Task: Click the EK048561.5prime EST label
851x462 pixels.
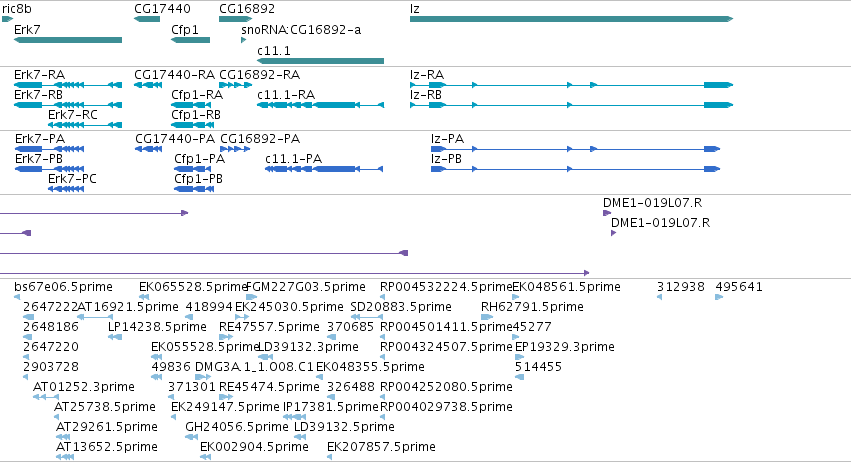Action: [x=567, y=287]
